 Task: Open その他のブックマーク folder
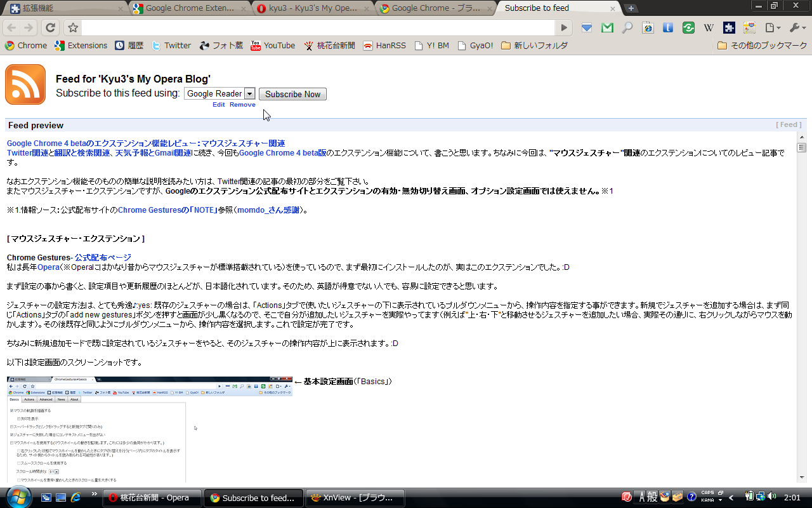tap(762, 46)
